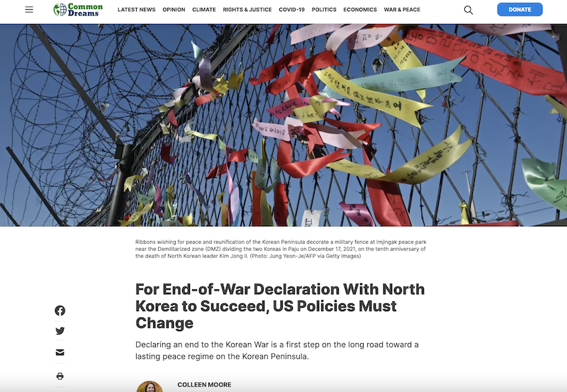Open the Economics section
567x392 pixels.
point(360,10)
